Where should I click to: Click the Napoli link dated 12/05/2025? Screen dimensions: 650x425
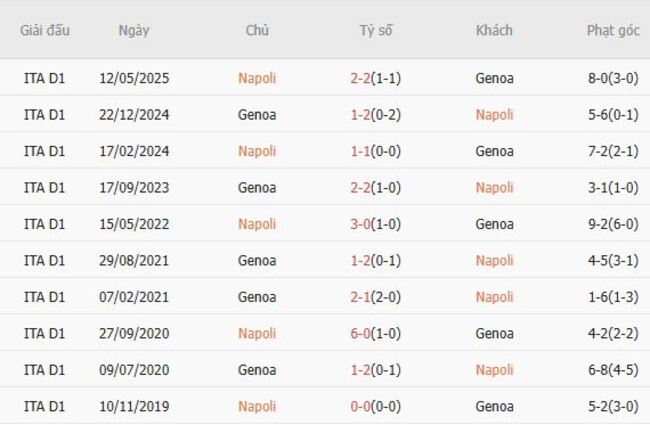(257, 78)
